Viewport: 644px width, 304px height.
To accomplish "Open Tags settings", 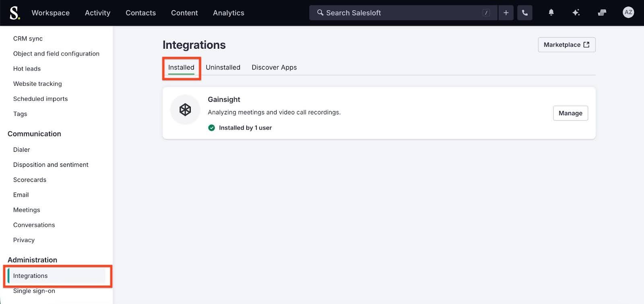I will click(20, 114).
